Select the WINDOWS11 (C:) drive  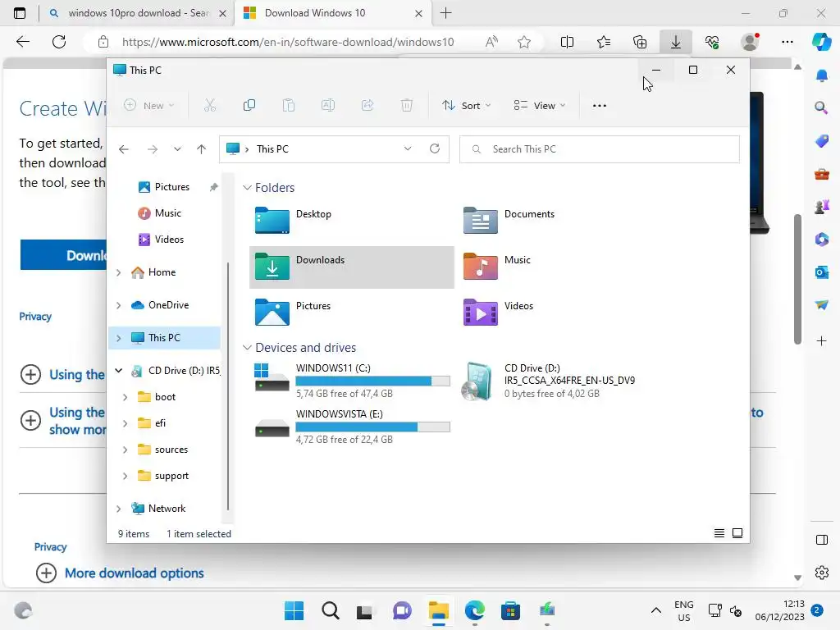coord(352,381)
